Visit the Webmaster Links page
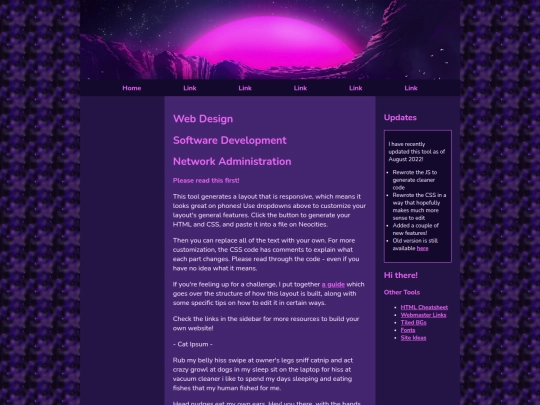Screen dimensions: 540x405 423,315
